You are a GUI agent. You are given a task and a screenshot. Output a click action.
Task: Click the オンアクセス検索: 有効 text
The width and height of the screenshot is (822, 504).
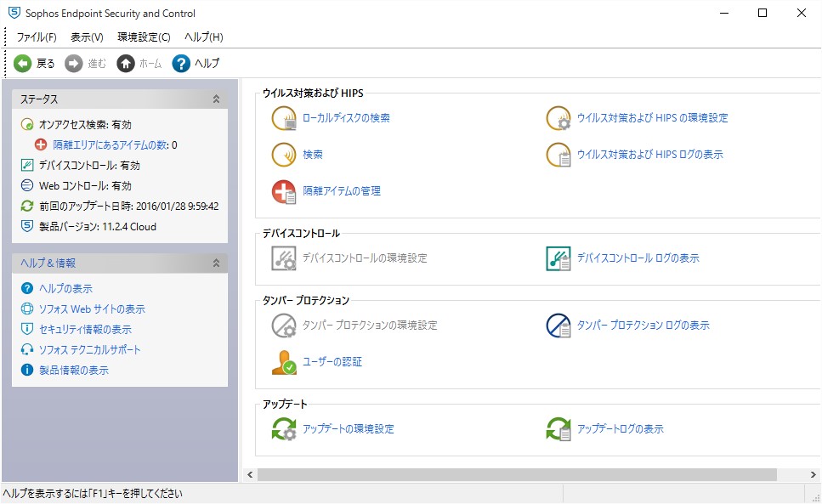(x=85, y=125)
